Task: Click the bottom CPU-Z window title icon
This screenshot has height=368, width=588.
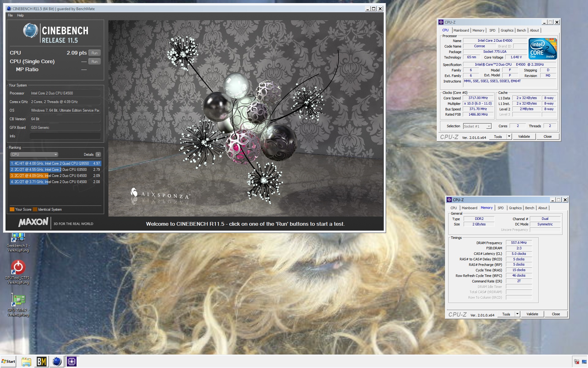Action: [x=449, y=200]
